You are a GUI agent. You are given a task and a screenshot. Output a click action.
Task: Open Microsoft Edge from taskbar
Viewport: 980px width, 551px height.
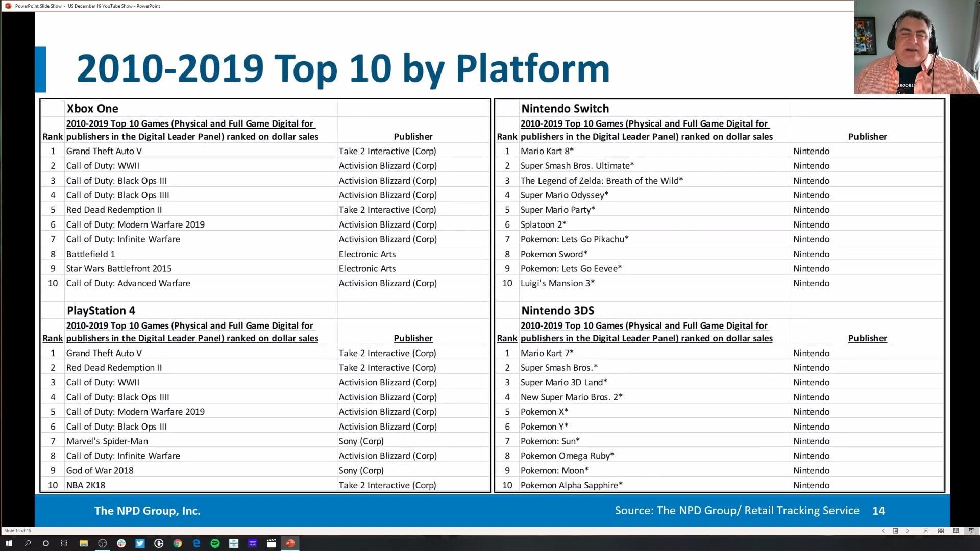pyautogui.click(x=197, y=543)
